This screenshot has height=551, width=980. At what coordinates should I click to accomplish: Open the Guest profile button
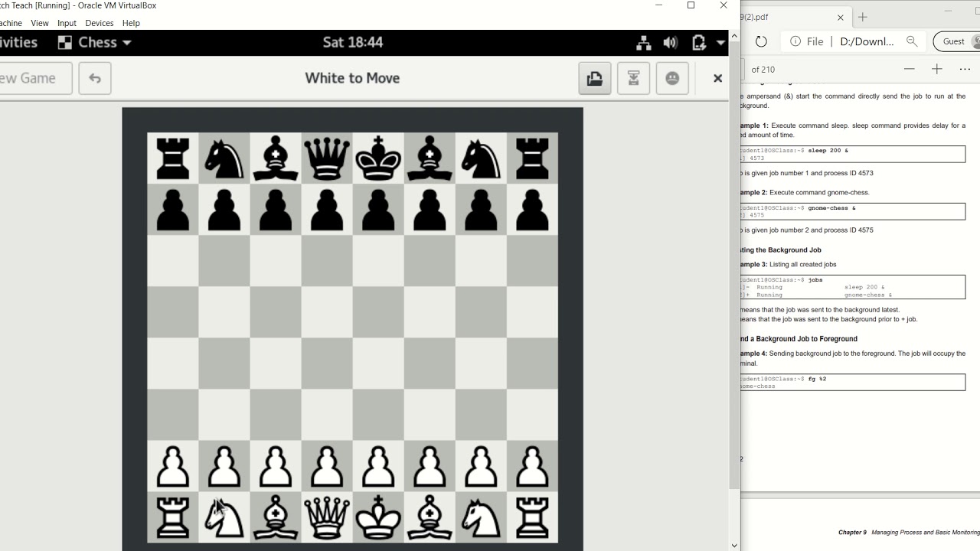(x=955, y=41)
